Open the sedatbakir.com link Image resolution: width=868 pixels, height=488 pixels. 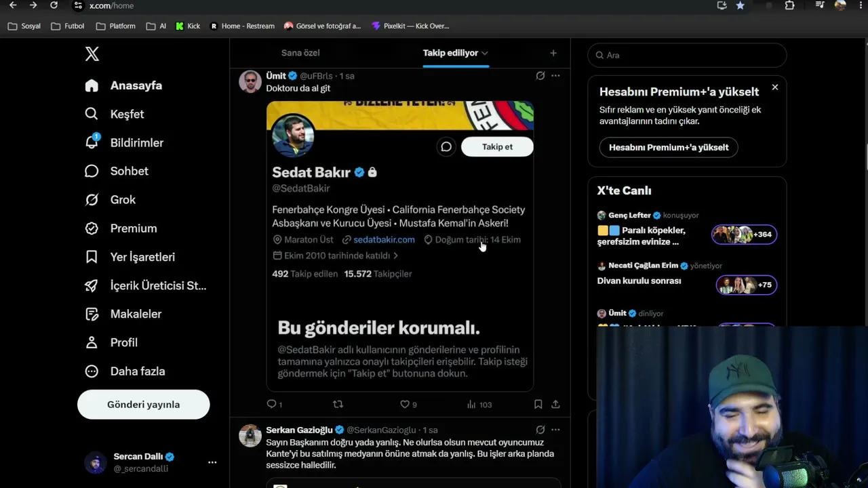pos(384,240)
